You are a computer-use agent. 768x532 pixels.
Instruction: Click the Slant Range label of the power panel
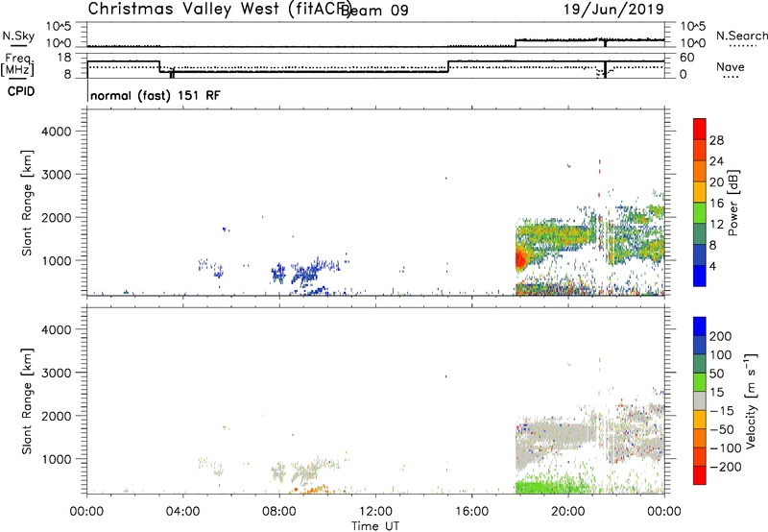(27, 203)
